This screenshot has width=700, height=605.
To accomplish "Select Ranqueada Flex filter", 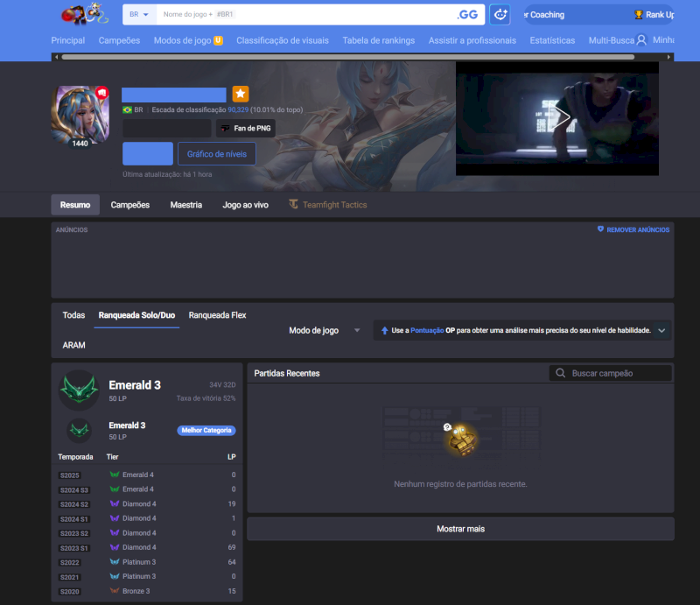I will point(217,315).
